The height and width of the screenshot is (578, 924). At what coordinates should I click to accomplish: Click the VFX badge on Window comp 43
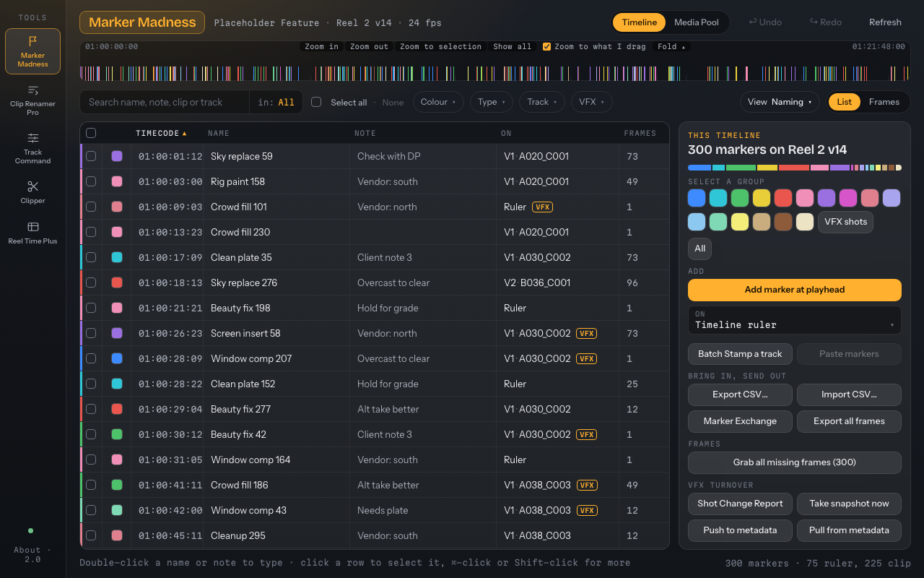[x=586, y=510]
